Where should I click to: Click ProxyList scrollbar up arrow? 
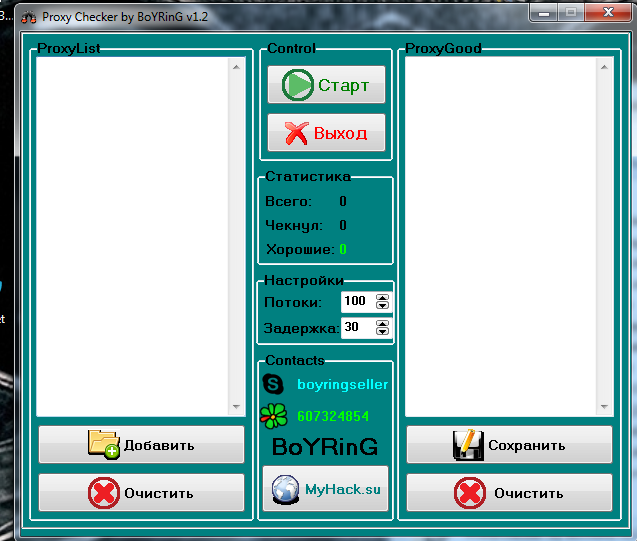point(236,67)
